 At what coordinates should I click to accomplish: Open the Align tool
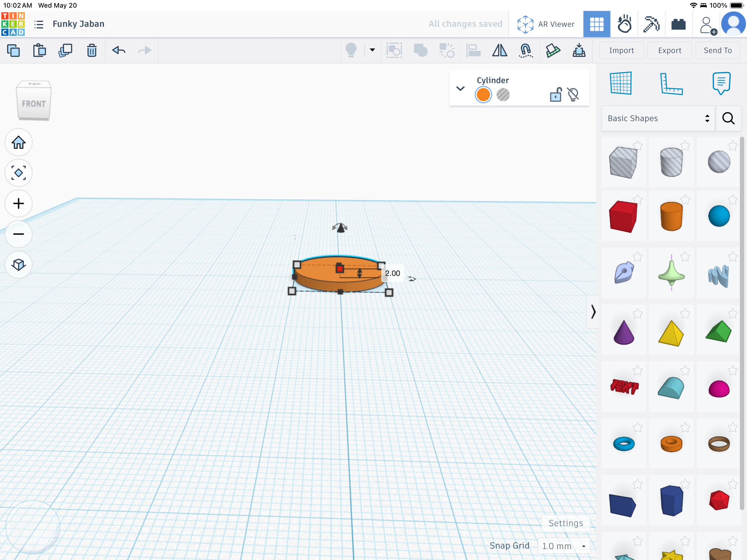(473, 51)
